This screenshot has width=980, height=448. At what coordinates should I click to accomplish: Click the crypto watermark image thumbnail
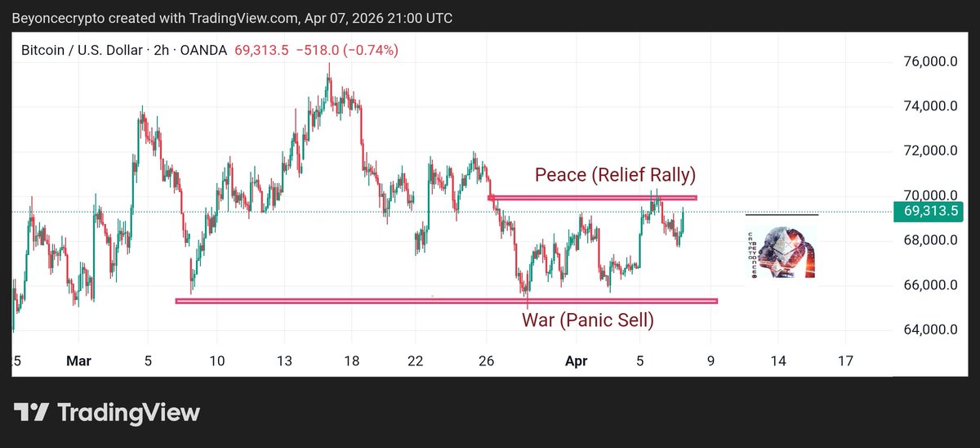(x=782, y=254)
